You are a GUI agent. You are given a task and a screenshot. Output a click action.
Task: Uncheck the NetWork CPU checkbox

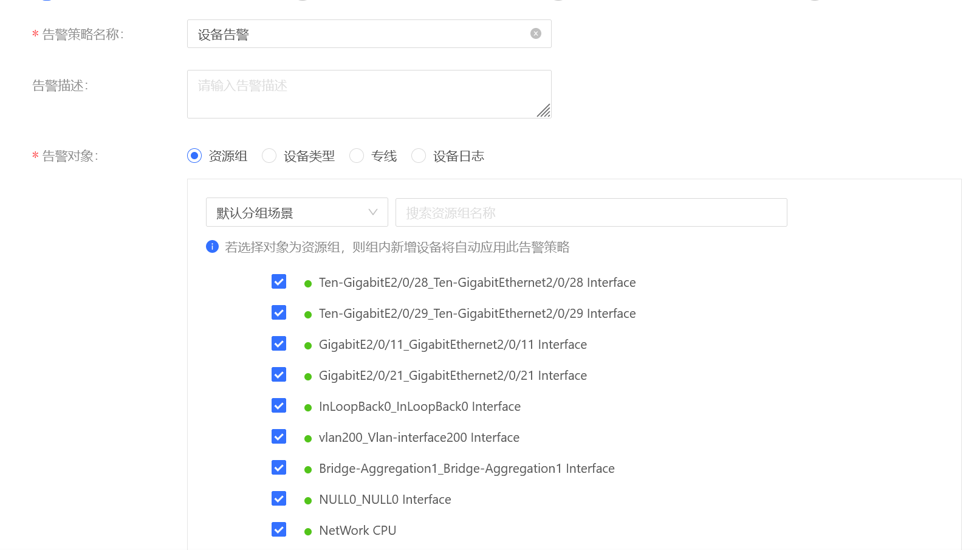click(279, 530)
